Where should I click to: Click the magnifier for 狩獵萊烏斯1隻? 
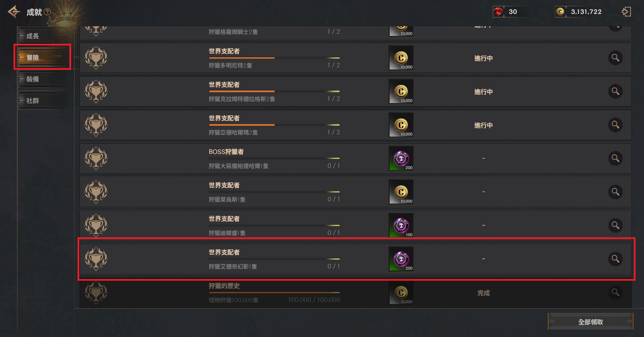[x=615, y=192]
